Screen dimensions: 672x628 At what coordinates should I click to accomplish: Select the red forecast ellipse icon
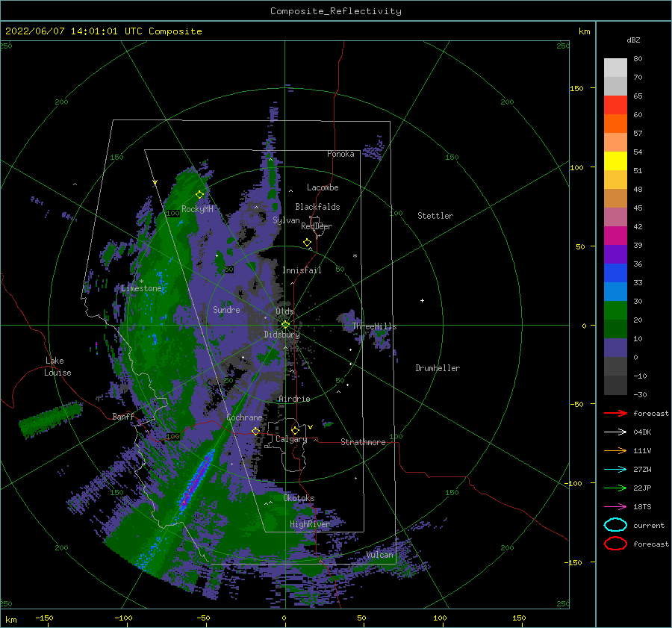click(615, 544)
